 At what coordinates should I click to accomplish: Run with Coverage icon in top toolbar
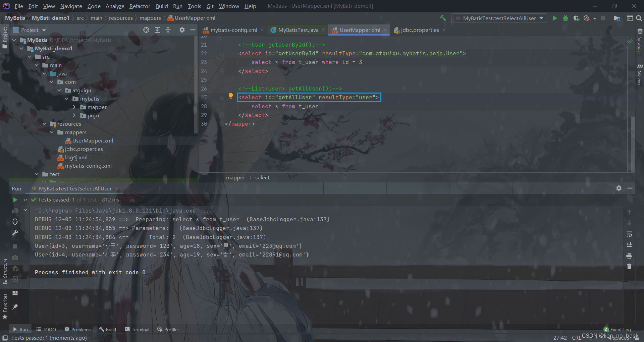coord(576,18)
